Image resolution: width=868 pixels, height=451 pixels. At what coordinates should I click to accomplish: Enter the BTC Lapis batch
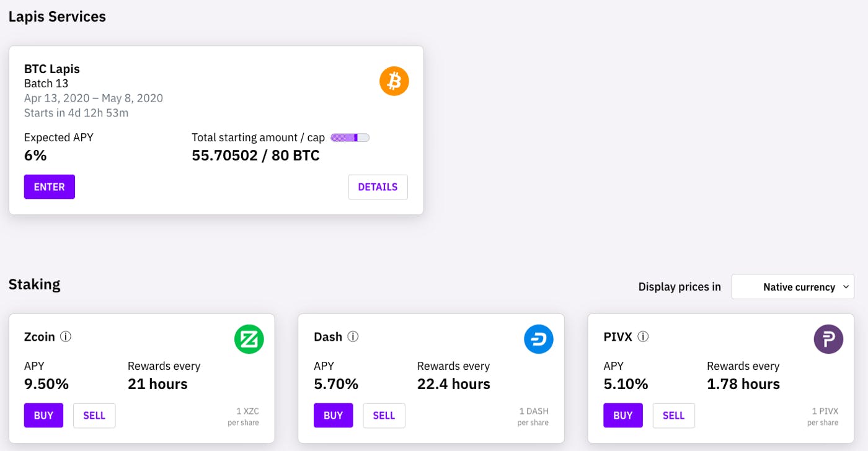(50, 187)
